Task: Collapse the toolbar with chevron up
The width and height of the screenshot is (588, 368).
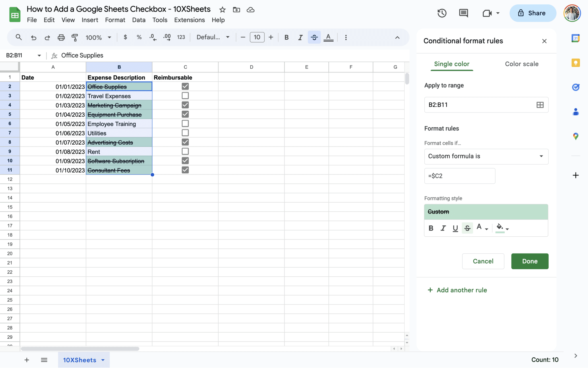Action: pos(397,37)
